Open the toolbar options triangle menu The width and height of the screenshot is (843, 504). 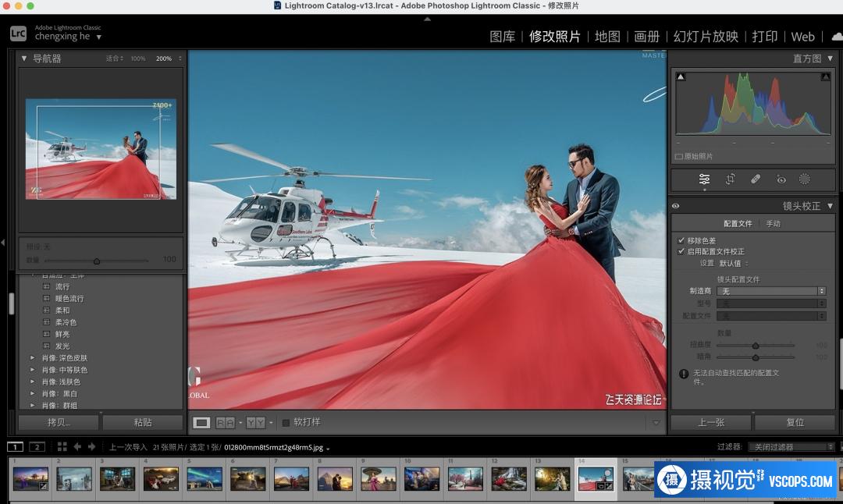coord(656,423)
